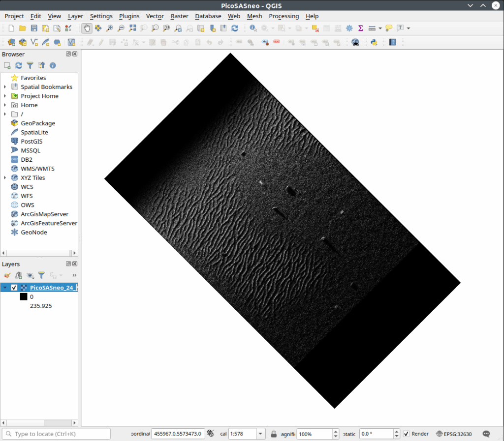Expand the XYZ Tiles browser node
Viewport: 504px width, 441px height.
5,177
